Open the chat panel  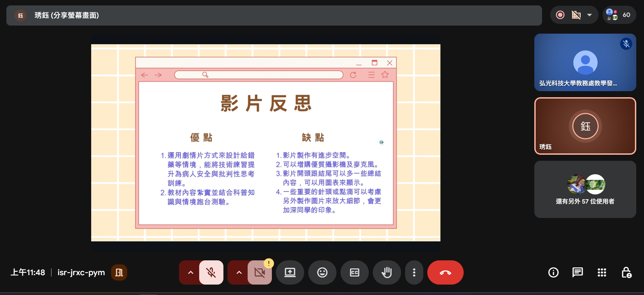pos(577,272)
